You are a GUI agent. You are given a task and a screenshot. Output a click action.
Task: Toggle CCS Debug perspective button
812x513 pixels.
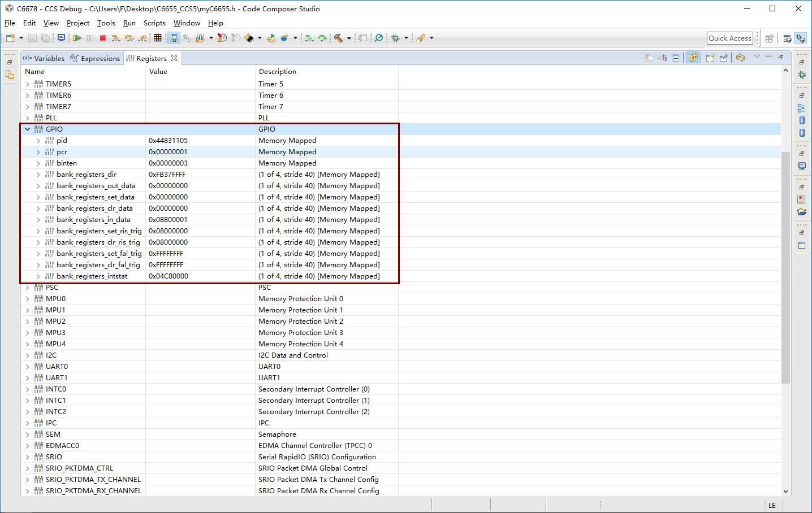(801, 38)
